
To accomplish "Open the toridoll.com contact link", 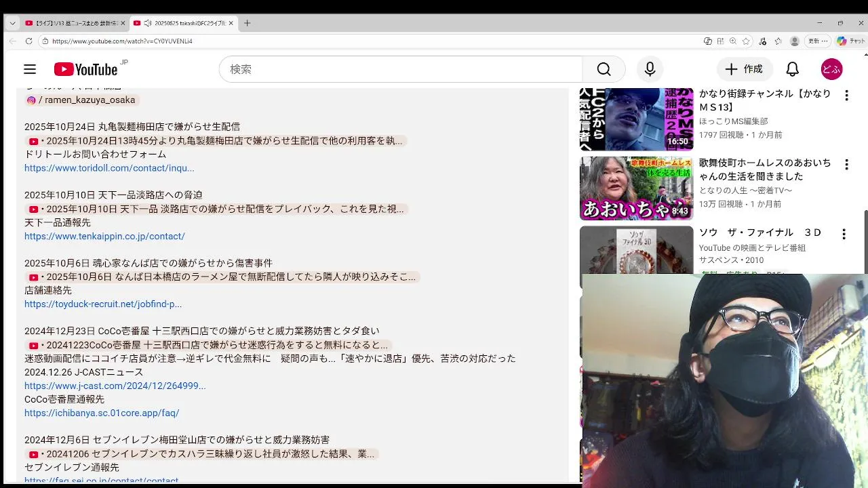I will (x=109, y=168).
